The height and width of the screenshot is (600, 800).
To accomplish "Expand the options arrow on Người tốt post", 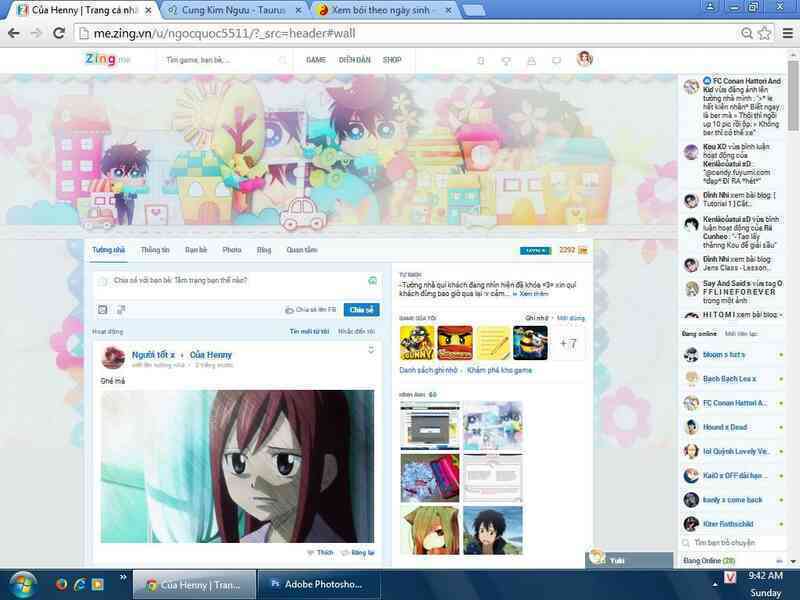I will [371, 349].
